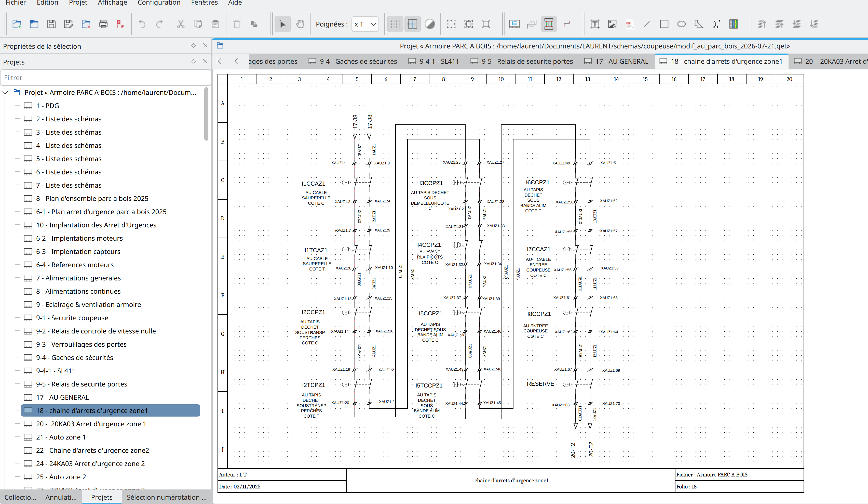This screenshot has height=504, width=868.
Task: Select the 1 - PDG folio in tree
Action: [48, 106]
